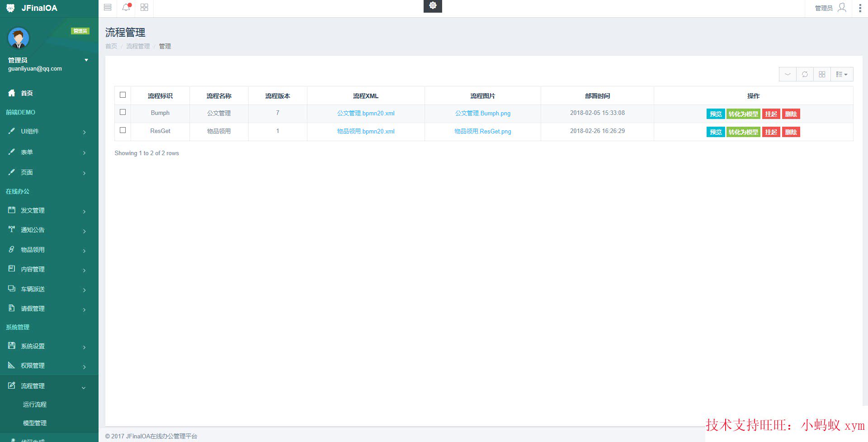
Task: Click the ruler icon beside 权限管理
Action: click(x=12, y=365)
